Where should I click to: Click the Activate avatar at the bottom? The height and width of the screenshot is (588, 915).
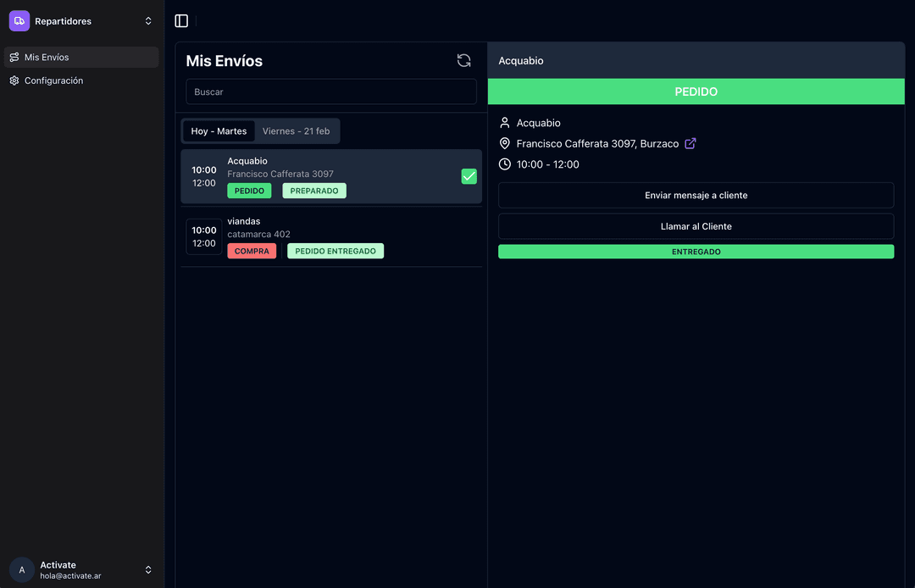[21, 569]
